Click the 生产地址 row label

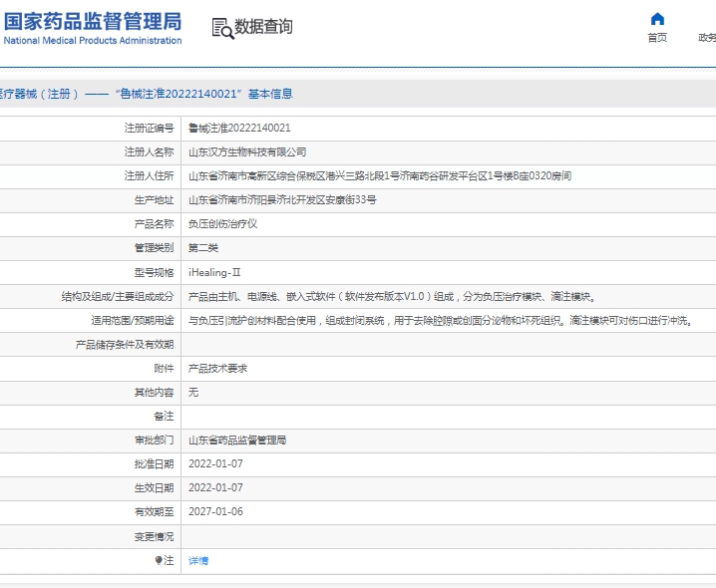[x=154, y=200]
